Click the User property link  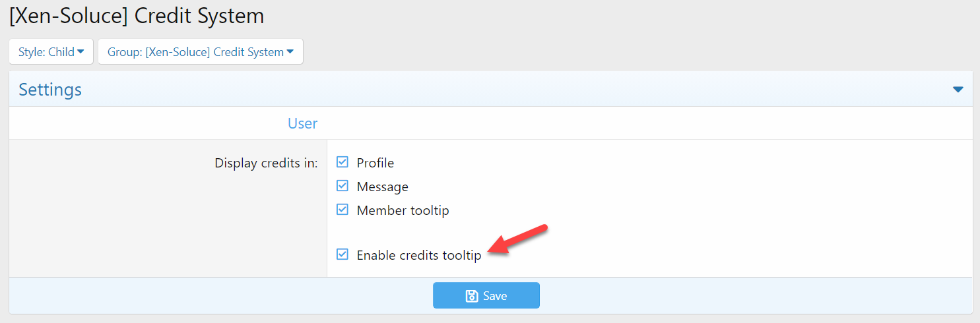302,123
